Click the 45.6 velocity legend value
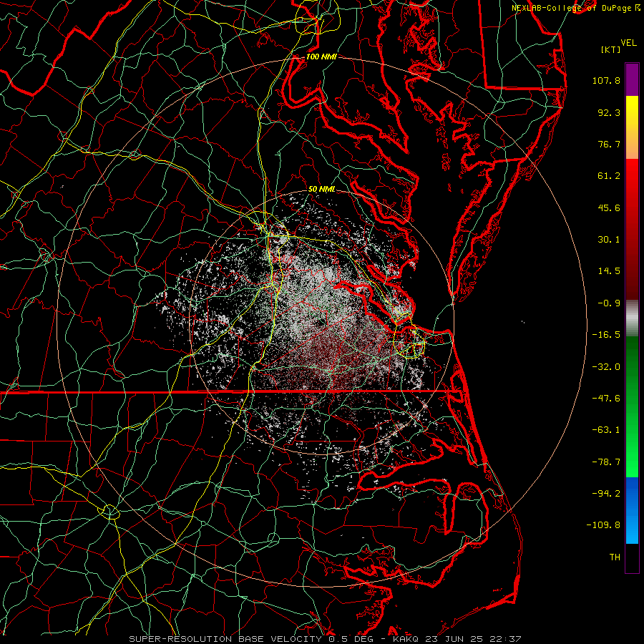The width and height of the screenshot is (644, 644). (609, 208)
